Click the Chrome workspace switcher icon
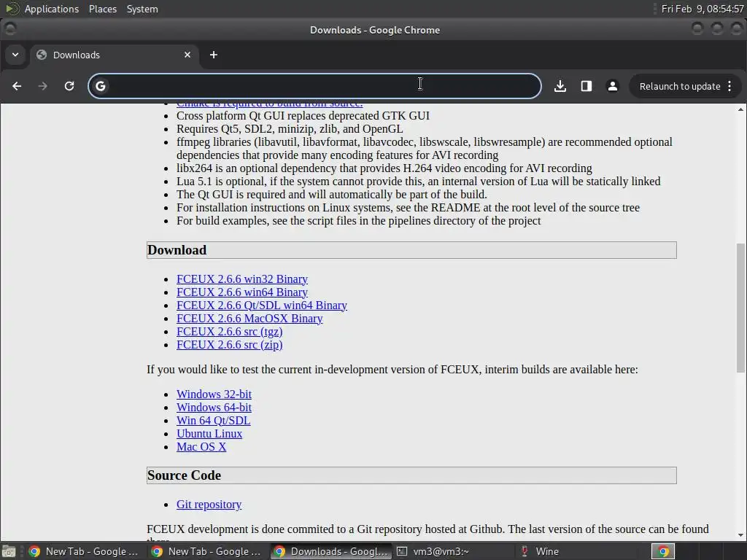747x560 pixels. (663, 551)
